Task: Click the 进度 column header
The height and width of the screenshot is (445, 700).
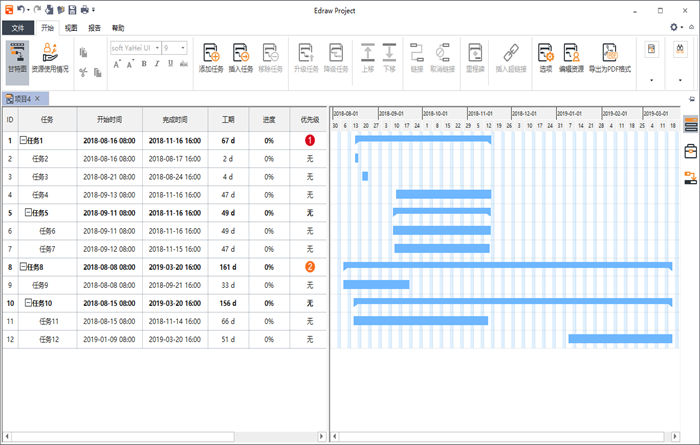Action: [269, 119]
